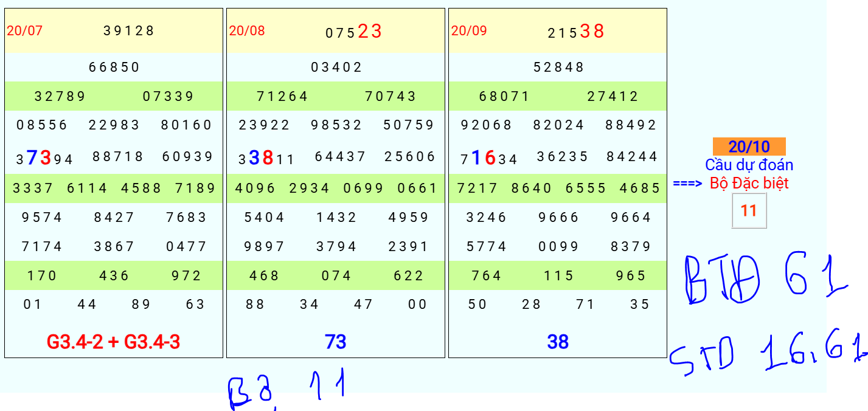This screenshot has height=411, width=868.
Task: Click blue result 38 under 20/09 panel
Action: (x=558, y=342)
